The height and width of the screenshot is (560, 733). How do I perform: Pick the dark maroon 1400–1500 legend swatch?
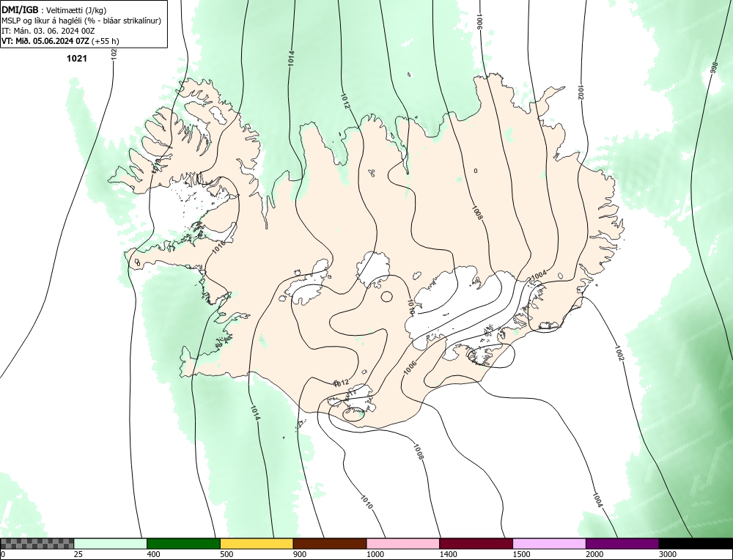click(x=476, y=543)
